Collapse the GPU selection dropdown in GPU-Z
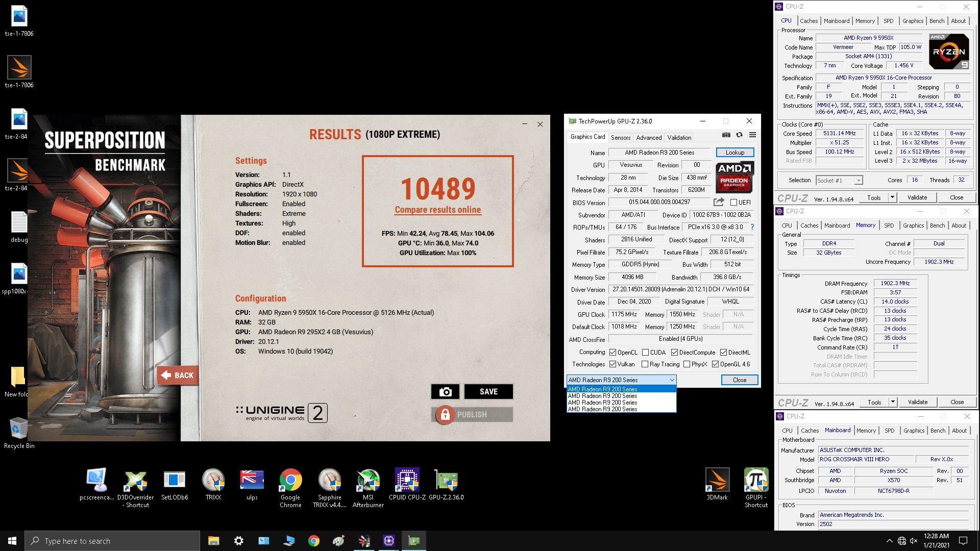Image resolution: width=980 pixels, height=551 pixels. (672, 380)
